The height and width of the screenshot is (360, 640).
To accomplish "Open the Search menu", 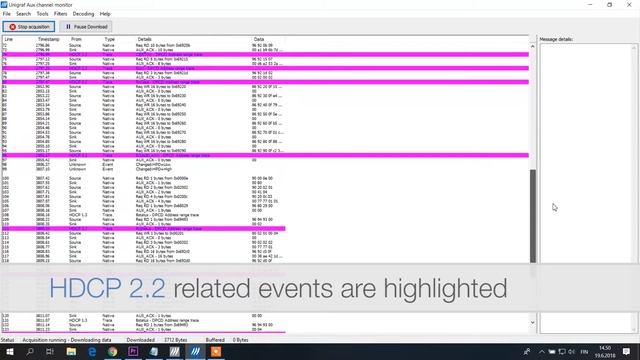I will (x=23, y=14).
